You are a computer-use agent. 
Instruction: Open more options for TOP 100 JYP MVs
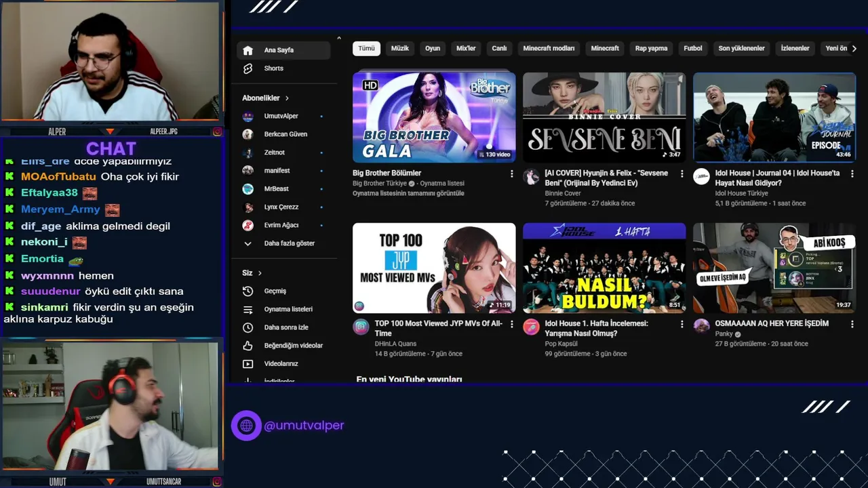tap(511, 325)
